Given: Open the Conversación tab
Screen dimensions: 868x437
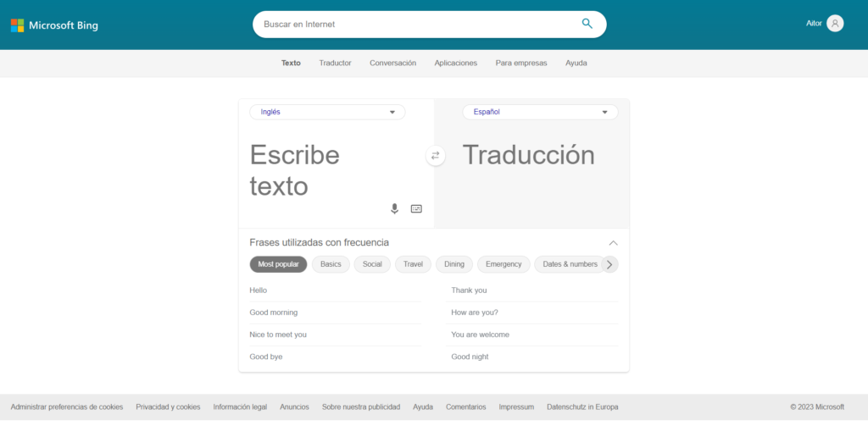Looking at the screenshot, I should coord(392,63).
